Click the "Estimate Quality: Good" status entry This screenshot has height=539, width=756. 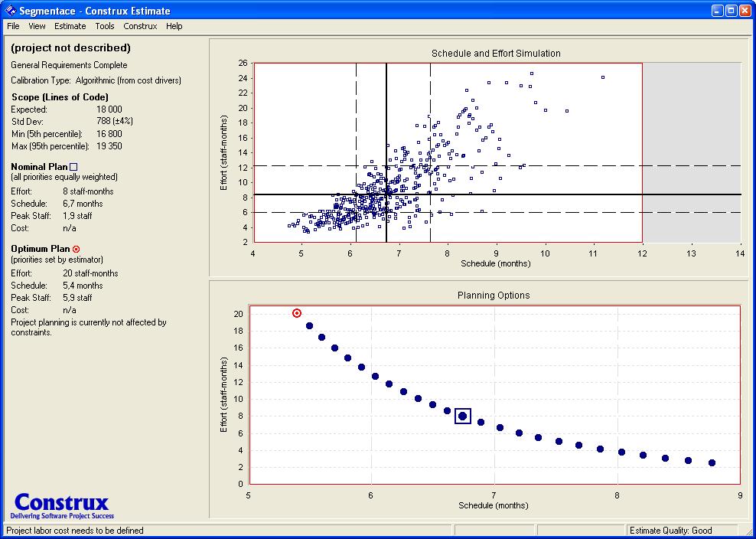(x=670, y=531)
